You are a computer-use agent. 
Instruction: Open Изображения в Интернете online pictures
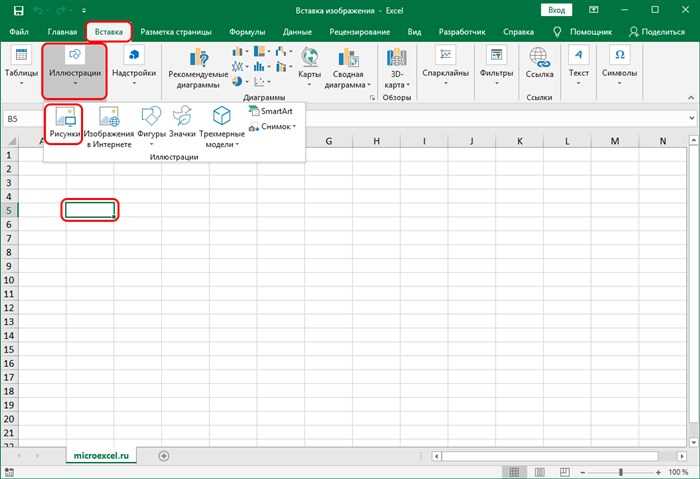click(x=109, y=127)
